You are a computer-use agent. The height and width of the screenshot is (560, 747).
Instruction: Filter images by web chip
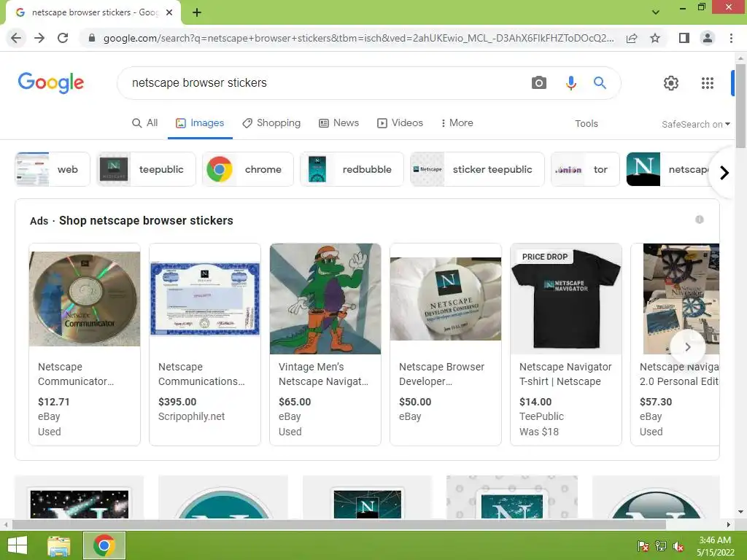tap(53, 169)
